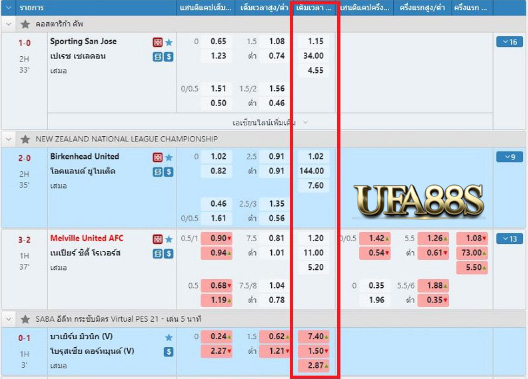The image size is (528, 379).
Task: Click the full-time 1X2 column header
Action: coord(314,7)
